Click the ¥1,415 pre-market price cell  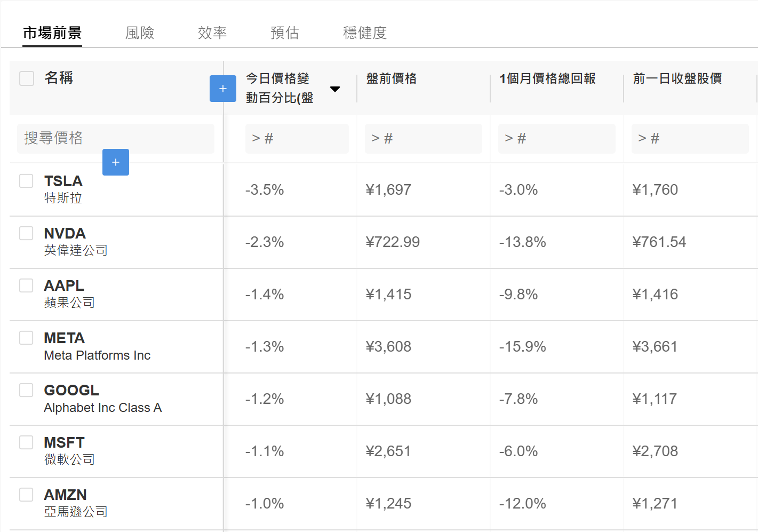pyautogui.click(x=388, y=294)
